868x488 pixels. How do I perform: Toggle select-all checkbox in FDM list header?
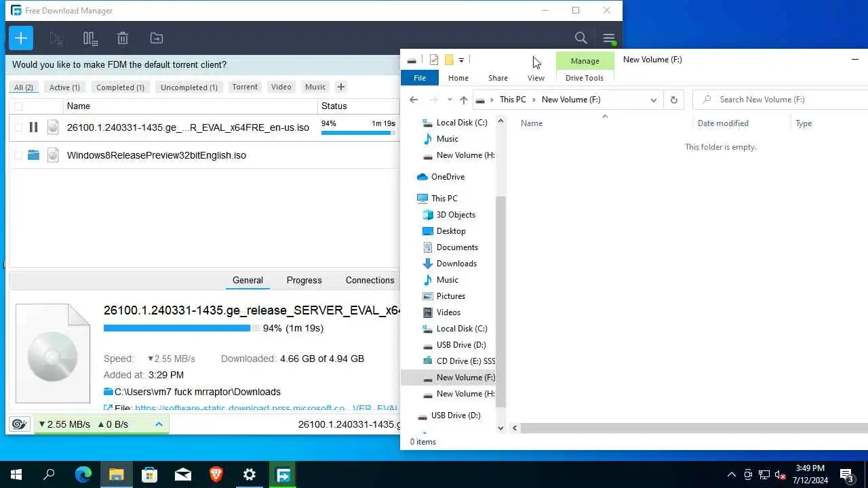[18, 106]
